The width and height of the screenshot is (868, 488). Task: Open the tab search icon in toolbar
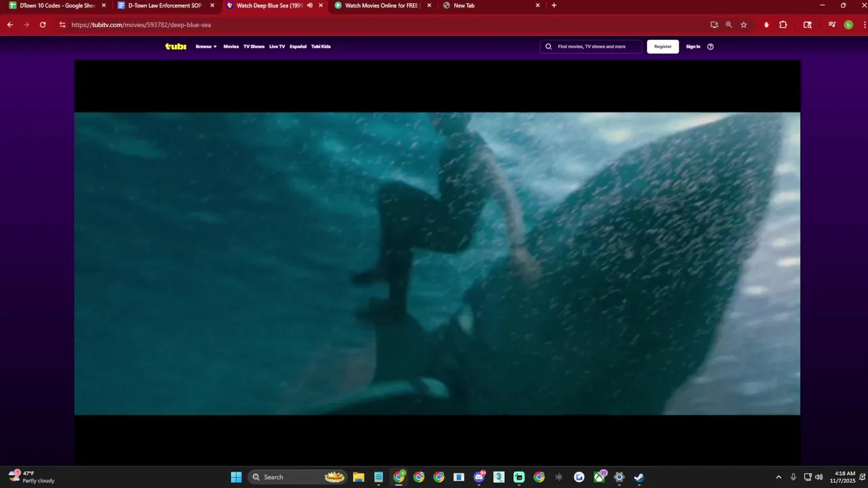coord(808,24)
